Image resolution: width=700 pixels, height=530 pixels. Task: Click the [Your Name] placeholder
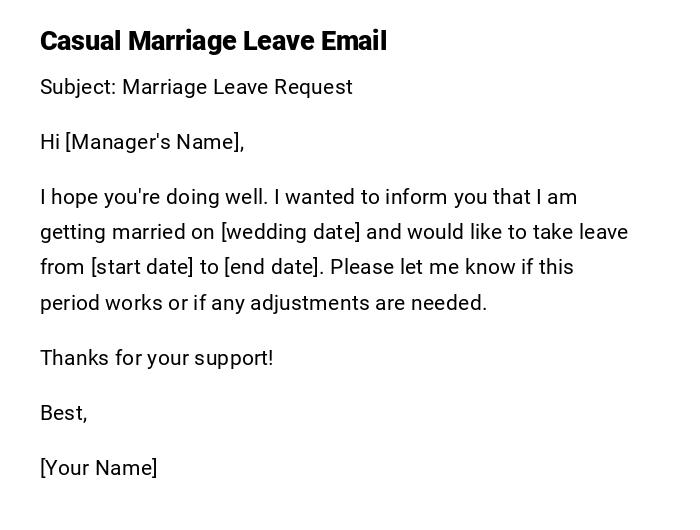tap(98, 468)
